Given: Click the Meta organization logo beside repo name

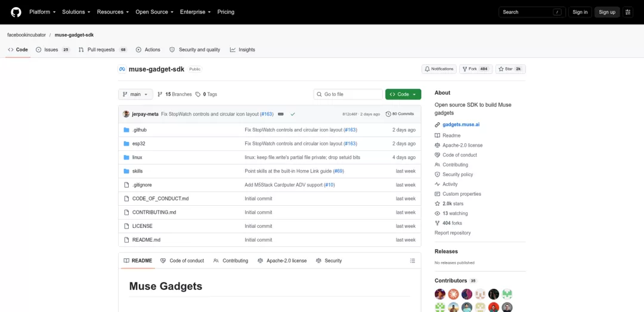Looking at the screenshot, I should tap(122, 69).
